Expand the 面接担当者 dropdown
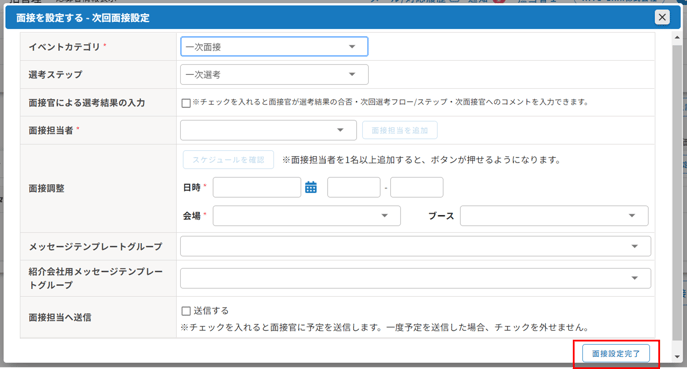 268,130
